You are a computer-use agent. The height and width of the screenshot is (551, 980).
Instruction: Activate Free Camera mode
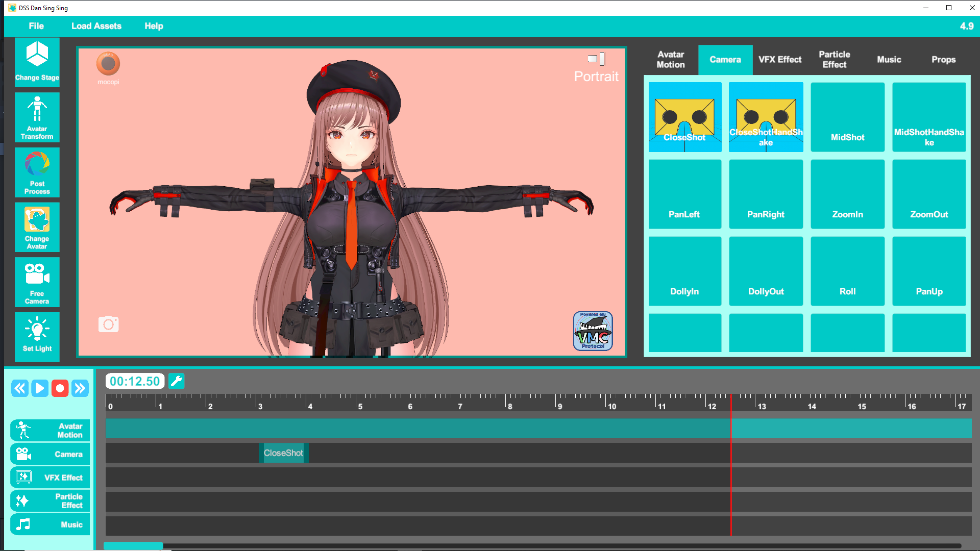click(36, 282)
